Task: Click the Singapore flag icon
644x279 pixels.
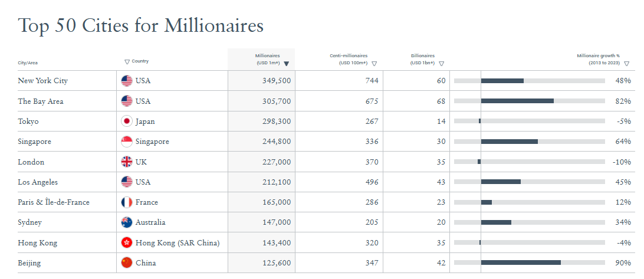Action: point(126,142)
